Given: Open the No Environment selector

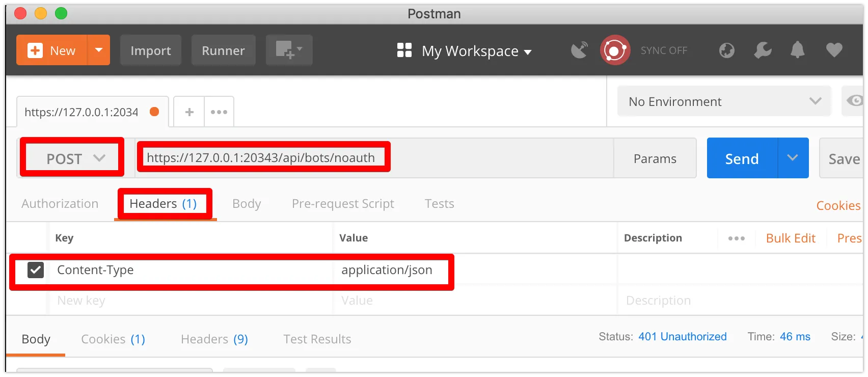Looking at the screenshot, I should (x=724, y=101).
